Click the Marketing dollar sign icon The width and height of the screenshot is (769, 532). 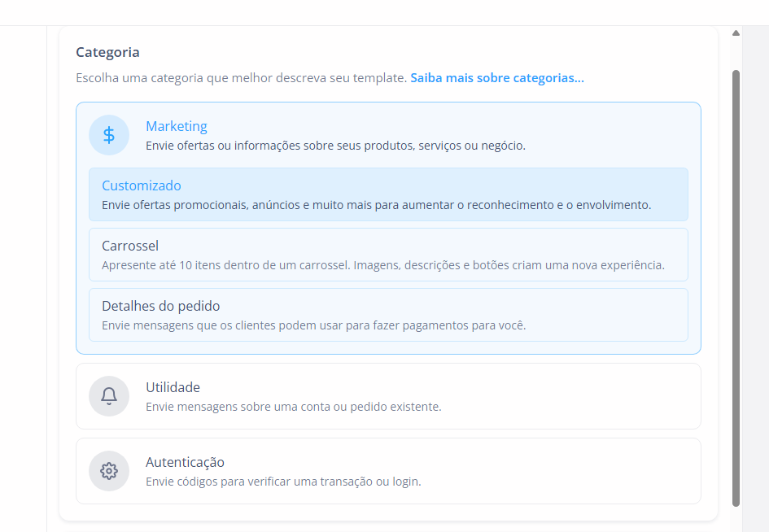click(109, 135)
